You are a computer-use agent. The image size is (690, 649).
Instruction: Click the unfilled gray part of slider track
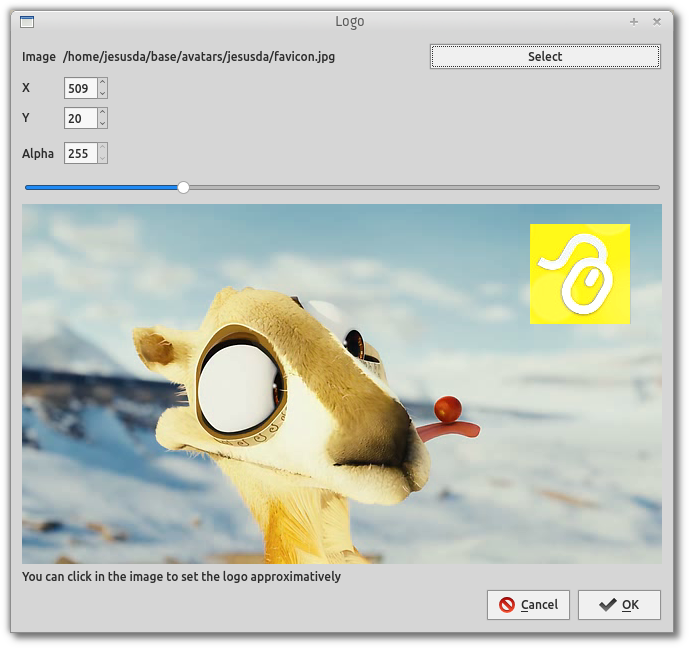click(420, 187)
